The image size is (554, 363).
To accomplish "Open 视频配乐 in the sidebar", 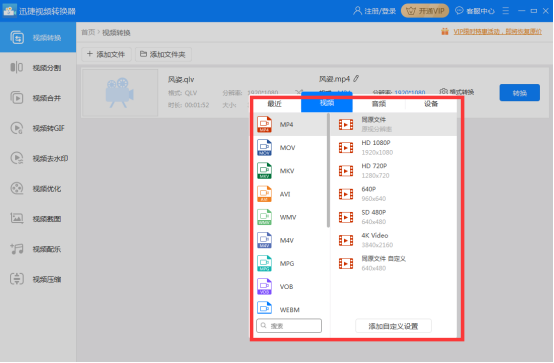I will pos(38,249).
